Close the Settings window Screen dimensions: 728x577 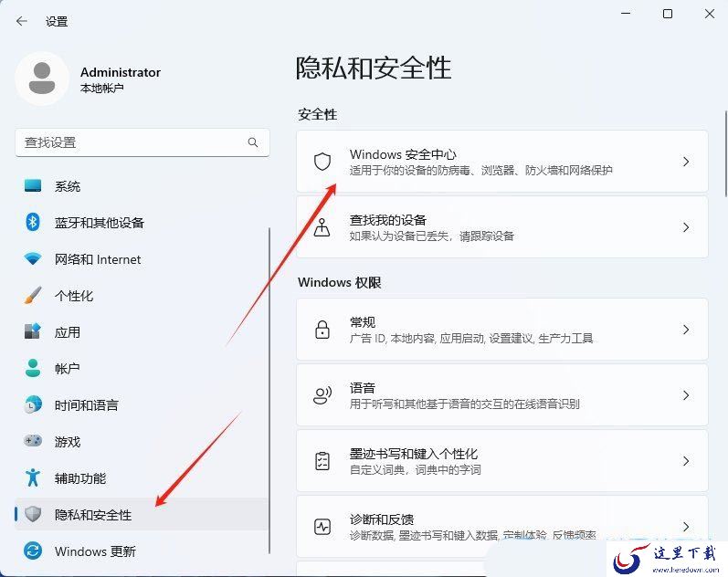click(710, 14)
